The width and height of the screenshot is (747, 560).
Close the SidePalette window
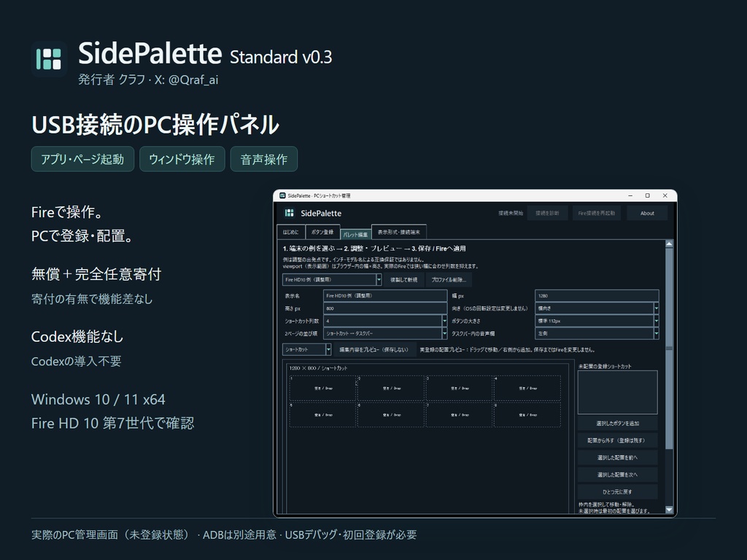tap(665, 195)
